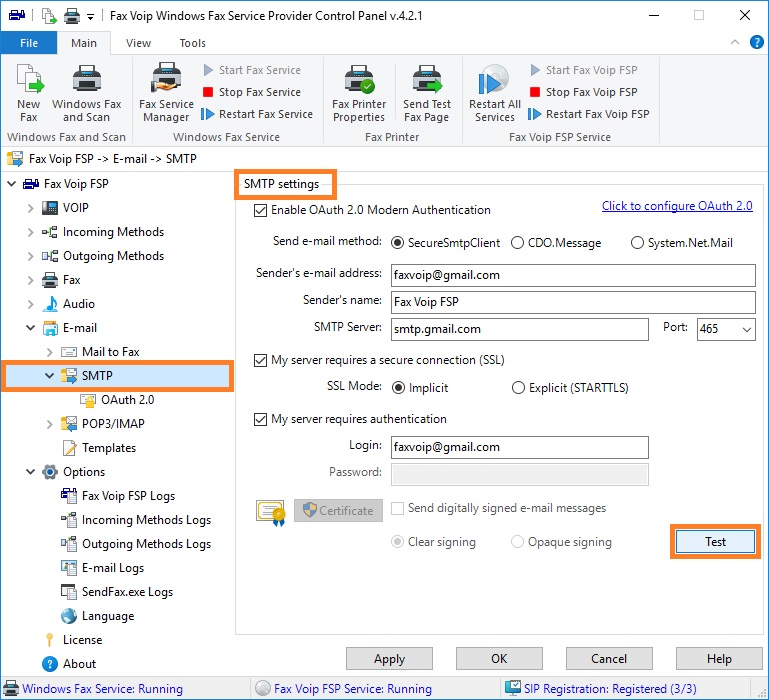Viewport: 769px width, 700px height.
Task: Click the Cancel button
Action: pos(609,659)
